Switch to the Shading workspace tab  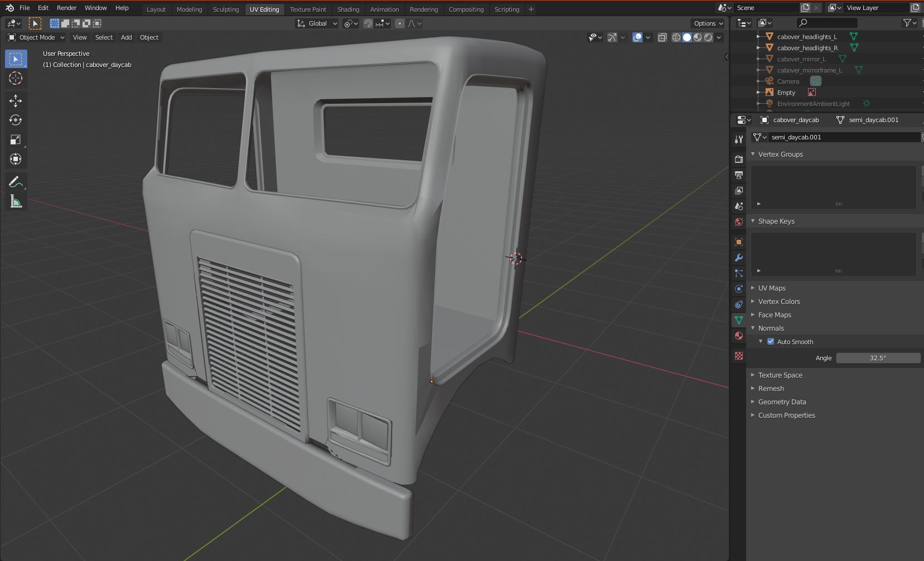coord(348,9)
